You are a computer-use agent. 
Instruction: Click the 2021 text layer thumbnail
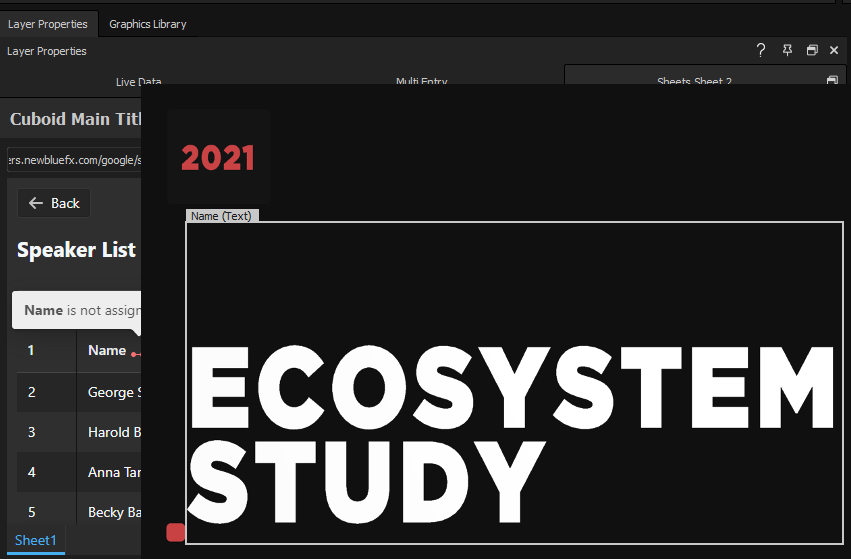coord(218,158)
